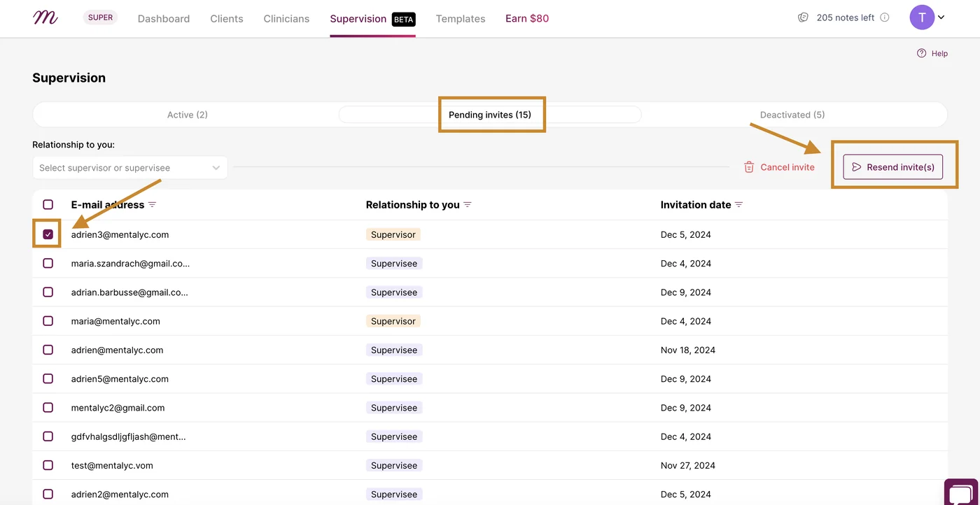The width and height of the screenshot is (980, 505).
Task: Open the Clinicians nav item
Action: click(x=286, y=19)
